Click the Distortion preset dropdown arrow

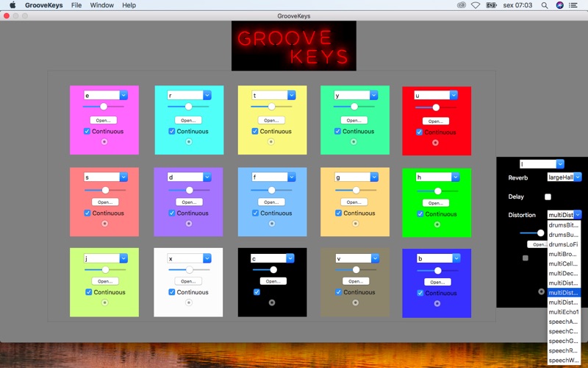[x=578, y=215]
